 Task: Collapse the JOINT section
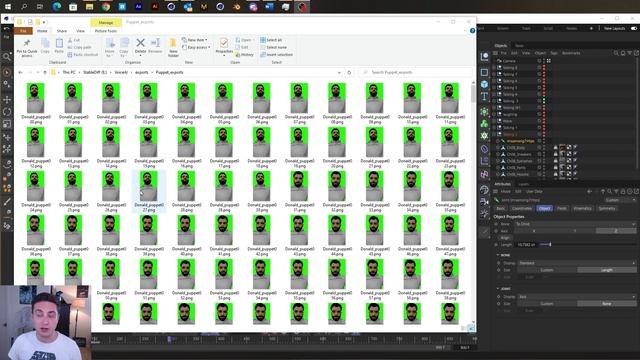tap(498, 289)
